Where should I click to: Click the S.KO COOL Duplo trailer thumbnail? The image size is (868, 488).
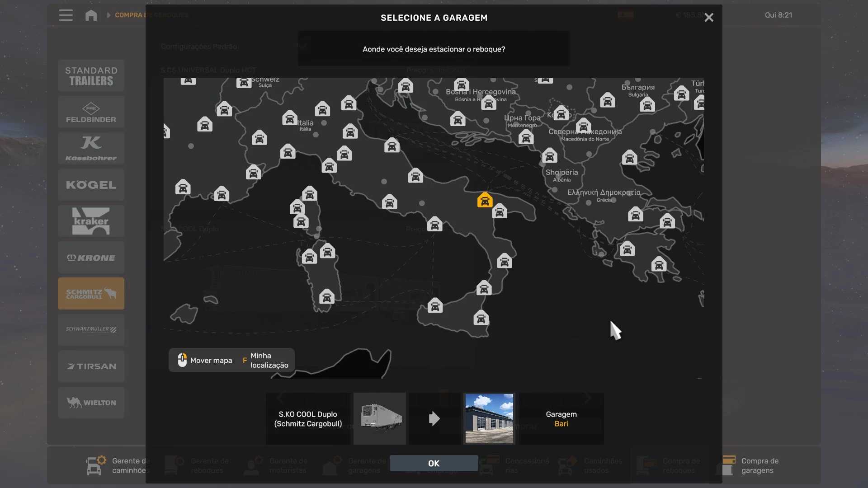coord(380,418)
